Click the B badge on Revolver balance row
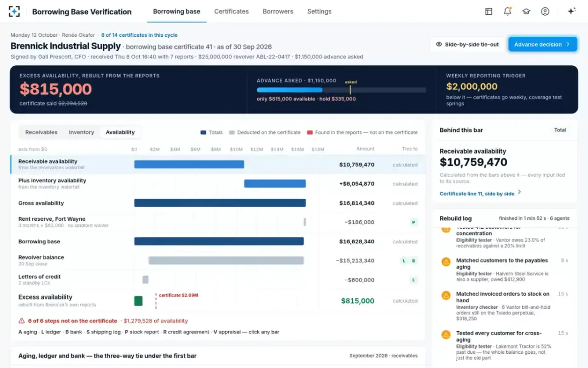This screenshot has width=588, height=368. [414, 261]
